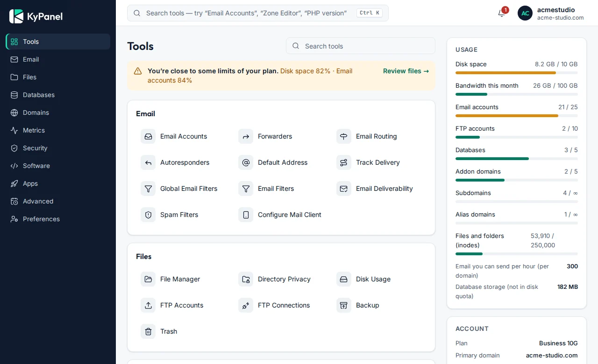Open the Autoresponders reply icon
The height and width of the screenshot is (364, 598).
point(148,162)
